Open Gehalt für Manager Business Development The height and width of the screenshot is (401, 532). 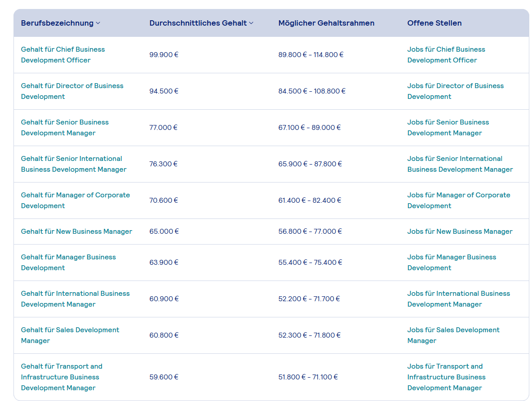point(68,262)
